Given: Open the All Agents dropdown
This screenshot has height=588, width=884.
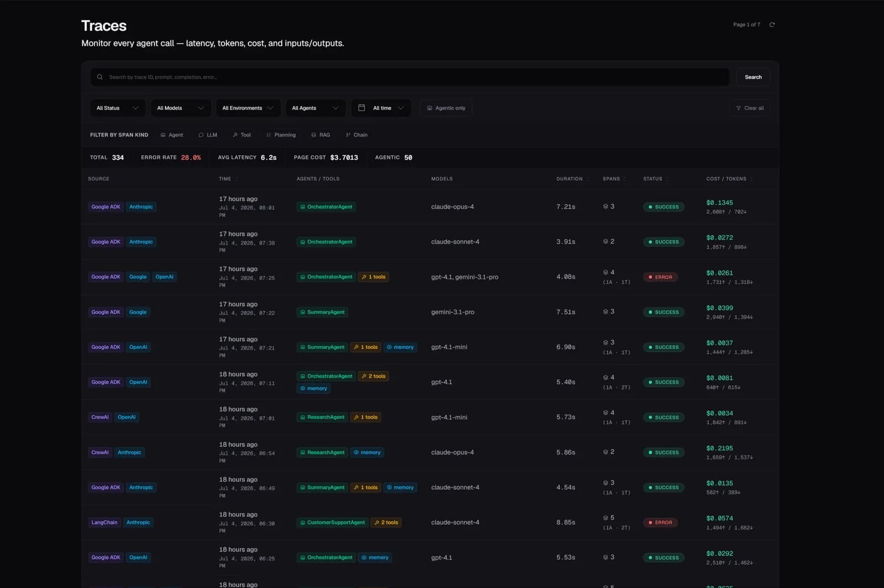Looking at the screenshot, I should pos(315,108).
